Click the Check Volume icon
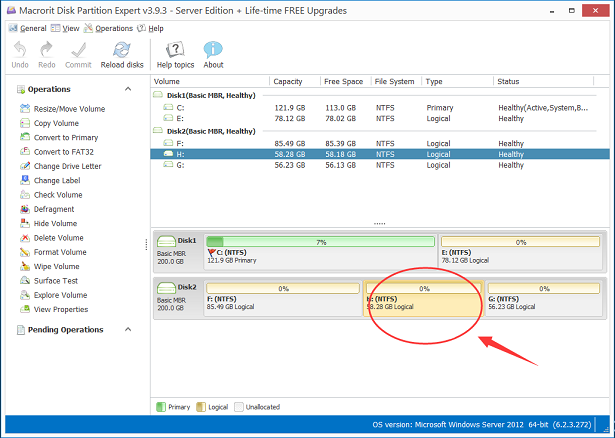This screenshot has height=438, width=615. coord(25,194)
